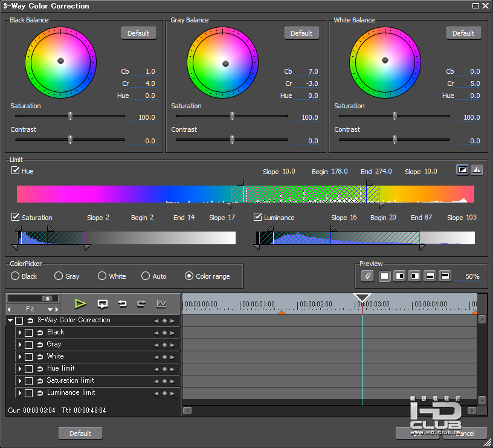Image resolution: width=493 pixels, height=448 pixels.
Task: Click the undo arrow icon in timeline toolbar
Action: 122,304
